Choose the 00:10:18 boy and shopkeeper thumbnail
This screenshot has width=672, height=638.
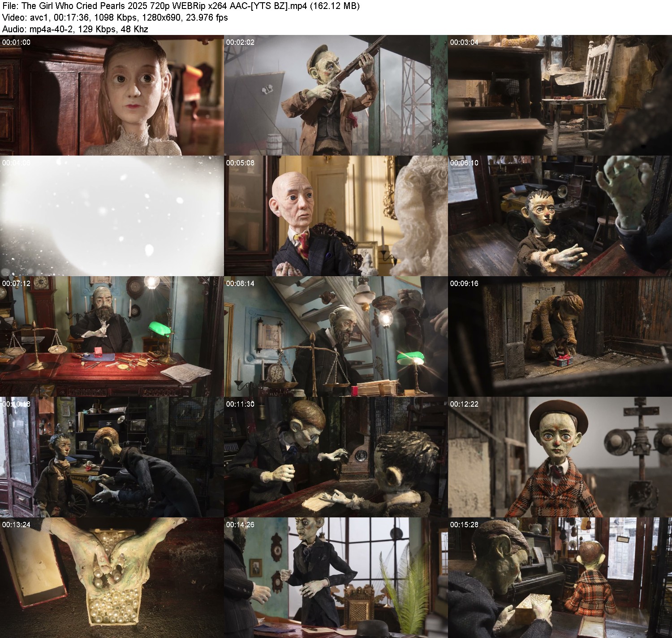(x=112, y=457)
